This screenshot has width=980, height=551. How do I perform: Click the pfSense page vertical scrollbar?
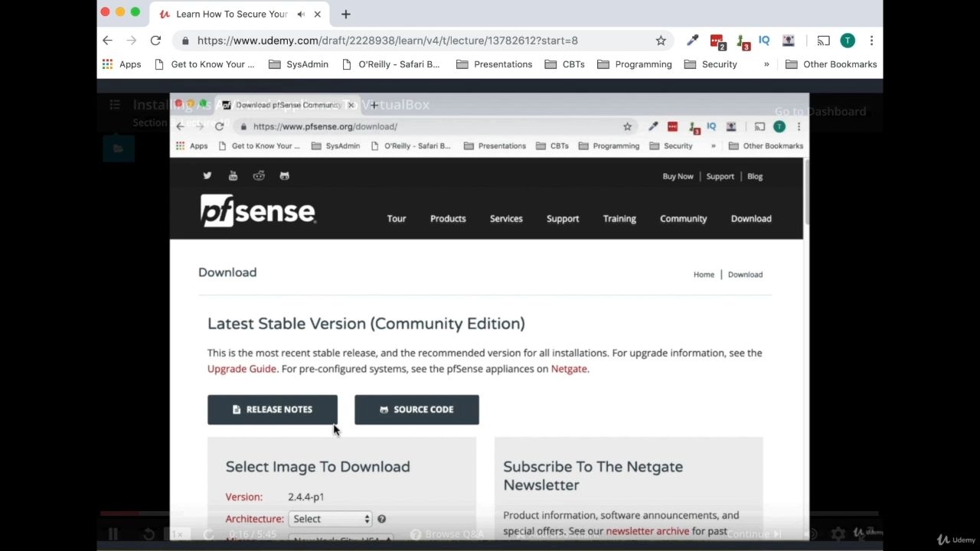tap(806, 191)
